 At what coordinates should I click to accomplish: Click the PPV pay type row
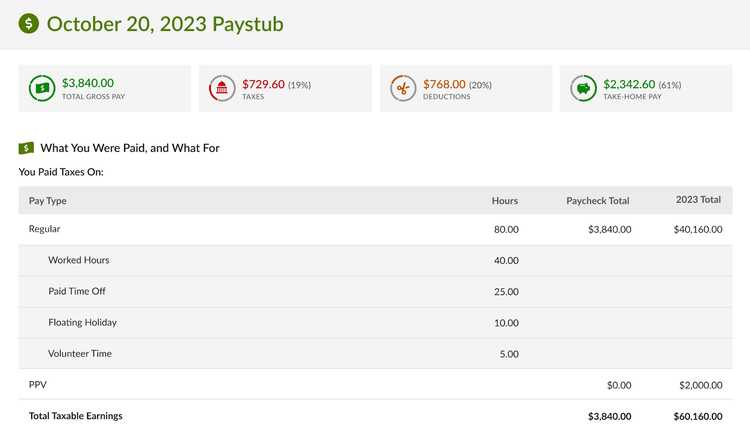tap(38, 384)
